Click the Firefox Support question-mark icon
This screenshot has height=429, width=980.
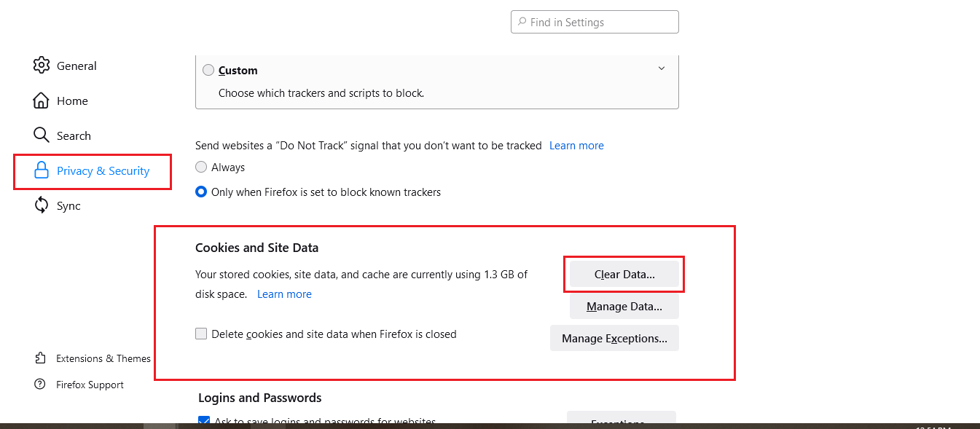click(x=40, y=385)
